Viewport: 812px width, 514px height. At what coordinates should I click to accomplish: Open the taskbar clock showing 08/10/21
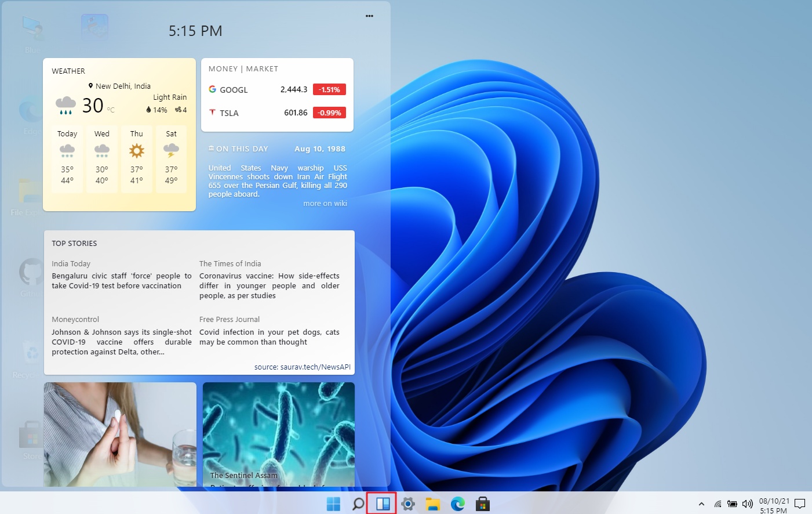pyautogui.click(x=774, y=505)
